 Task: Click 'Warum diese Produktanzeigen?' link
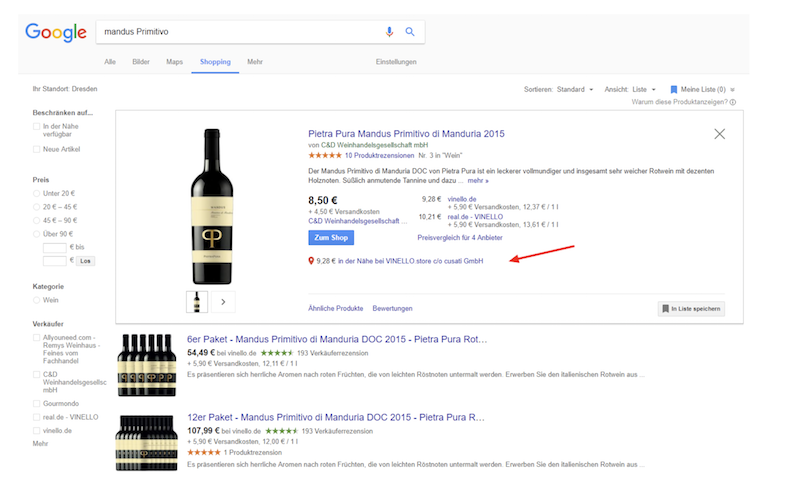coord(680,102)
